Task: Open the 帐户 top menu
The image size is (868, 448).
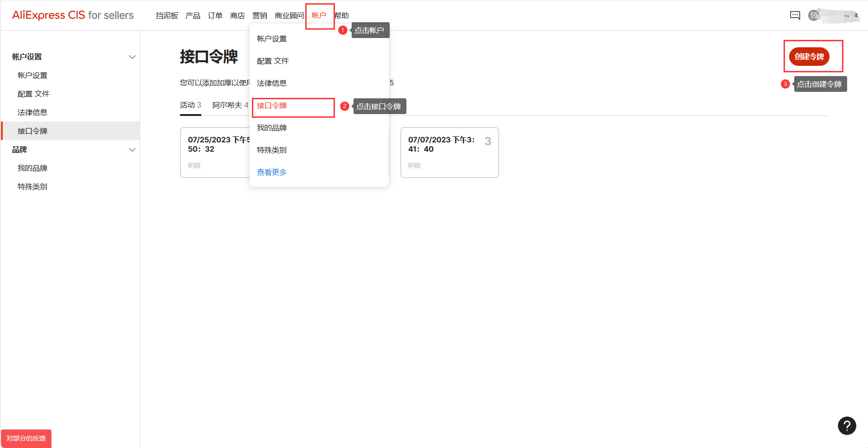Action: pyautogui.click(x=319, y=16)
